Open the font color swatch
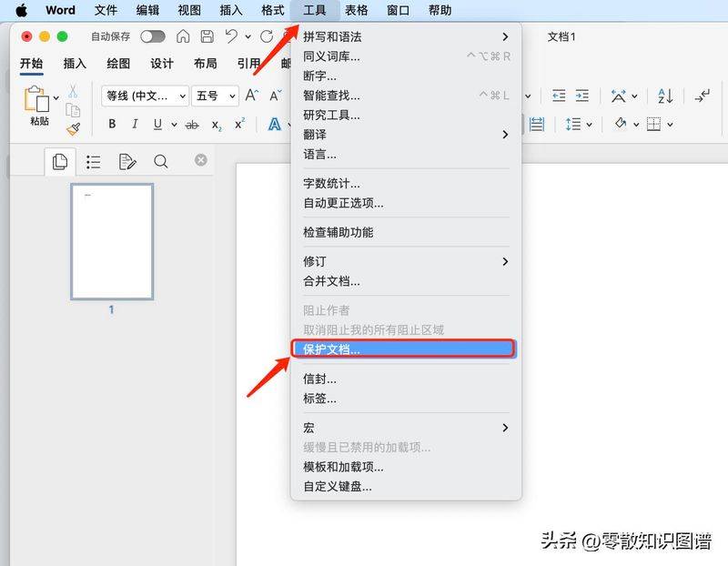The width and height of the screenshot is (728, 566). tap(273, 124)
